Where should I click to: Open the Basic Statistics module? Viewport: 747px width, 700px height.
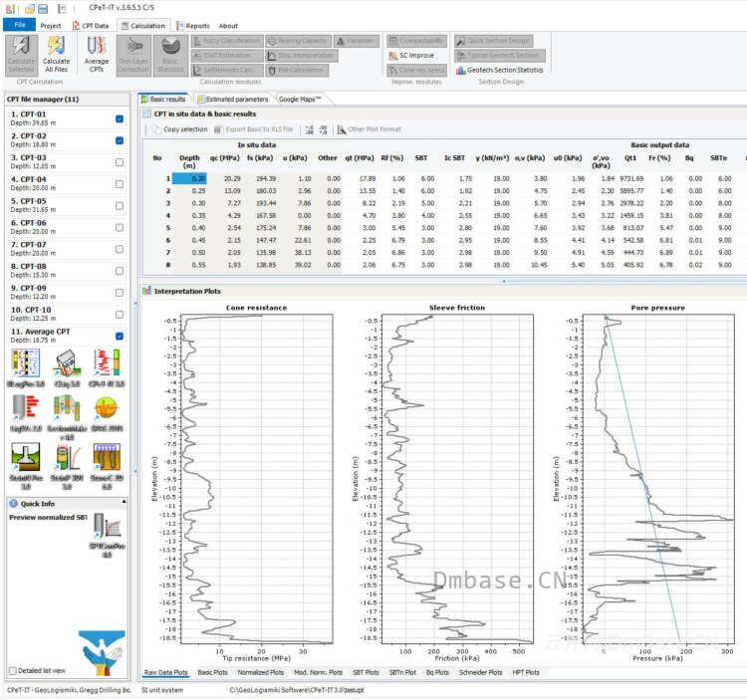pos(170,55)
